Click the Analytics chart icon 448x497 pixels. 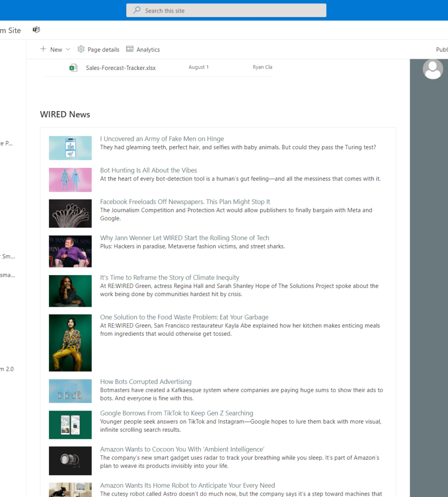click(x=130, y=49)
